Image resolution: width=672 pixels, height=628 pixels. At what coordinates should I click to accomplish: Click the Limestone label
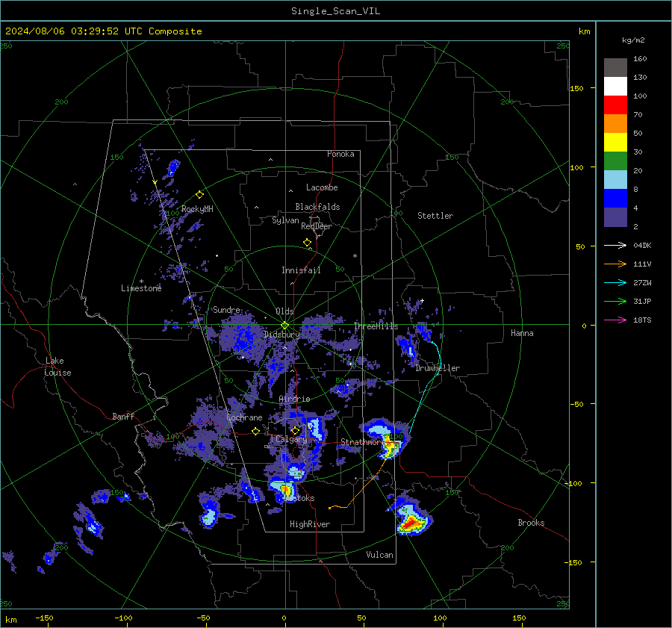point(141,288)
